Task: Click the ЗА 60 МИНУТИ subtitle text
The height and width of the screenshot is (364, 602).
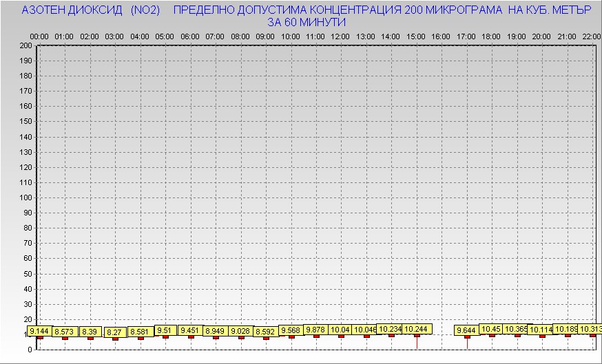Action: (x=306, y=22)
